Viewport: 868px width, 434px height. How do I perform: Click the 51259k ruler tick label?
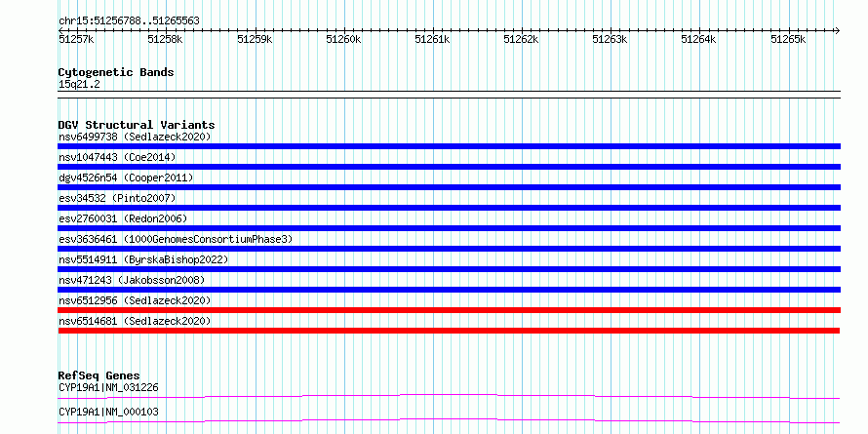pyautogui.click(x=255, y=40)
